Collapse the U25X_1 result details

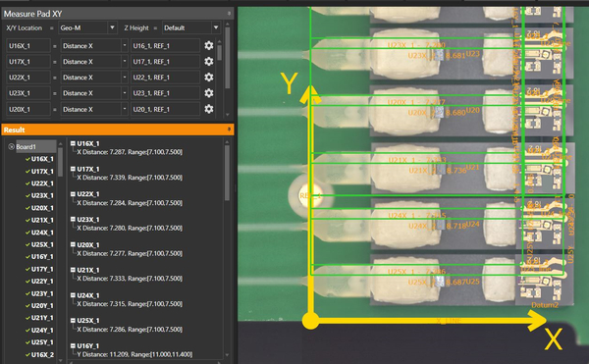(x=73, y=321)
